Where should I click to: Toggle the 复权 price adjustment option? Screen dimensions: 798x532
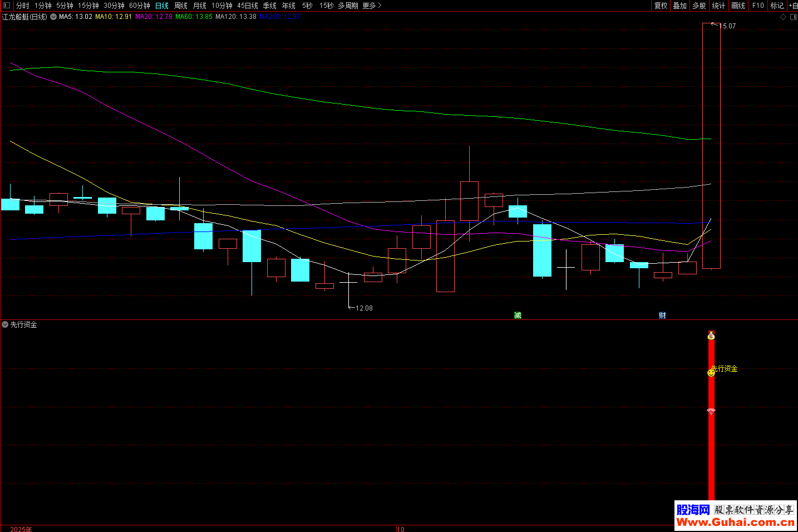pos(661,6)
